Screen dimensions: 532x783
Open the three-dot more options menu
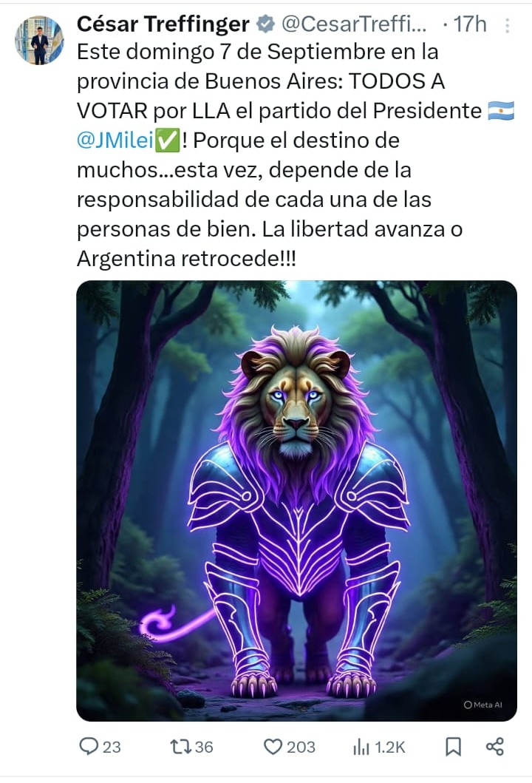click(507, 25)
